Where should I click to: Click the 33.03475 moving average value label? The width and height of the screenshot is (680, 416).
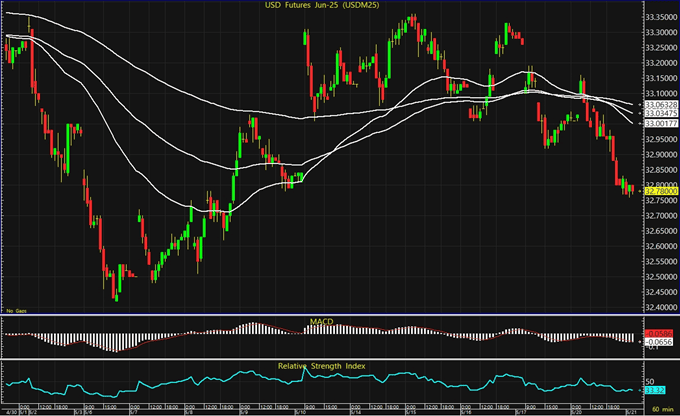click(x=658, y=114)
